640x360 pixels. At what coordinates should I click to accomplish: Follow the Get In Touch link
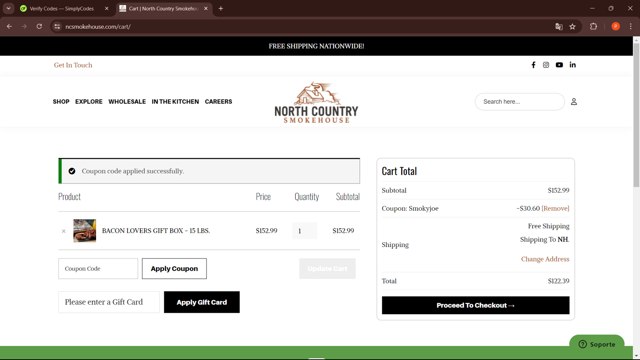click(x=73, y=65)
